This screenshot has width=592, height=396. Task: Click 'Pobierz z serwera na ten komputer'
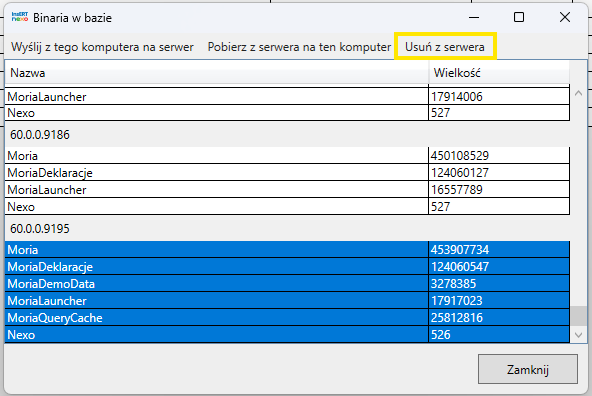(299, 47)
